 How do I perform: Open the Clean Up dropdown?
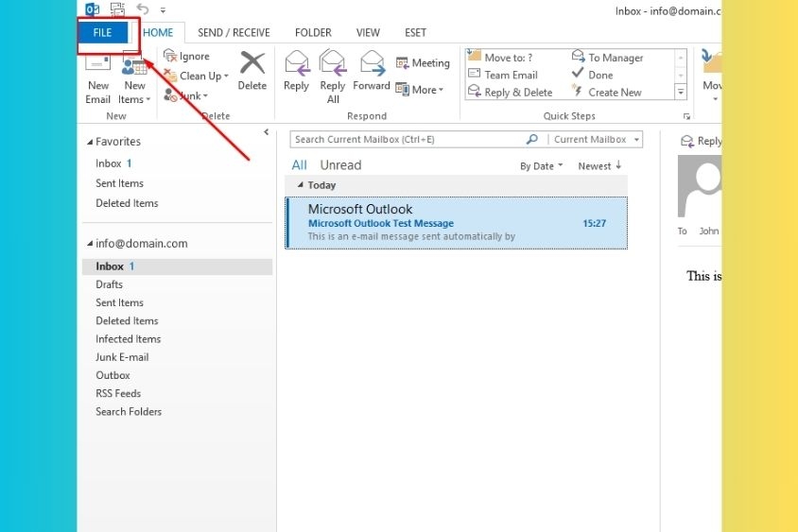(x=196, y=76)
